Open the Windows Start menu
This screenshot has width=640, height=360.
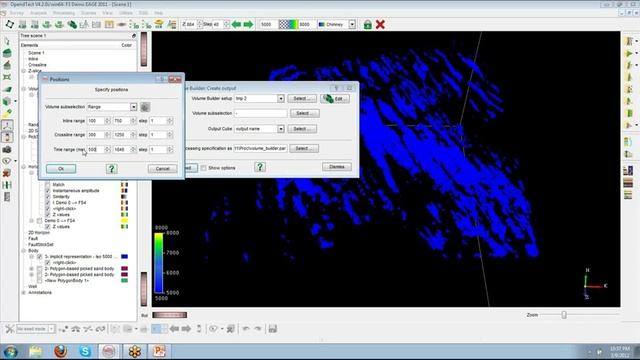pyautogui.click(x=11, y=351)
